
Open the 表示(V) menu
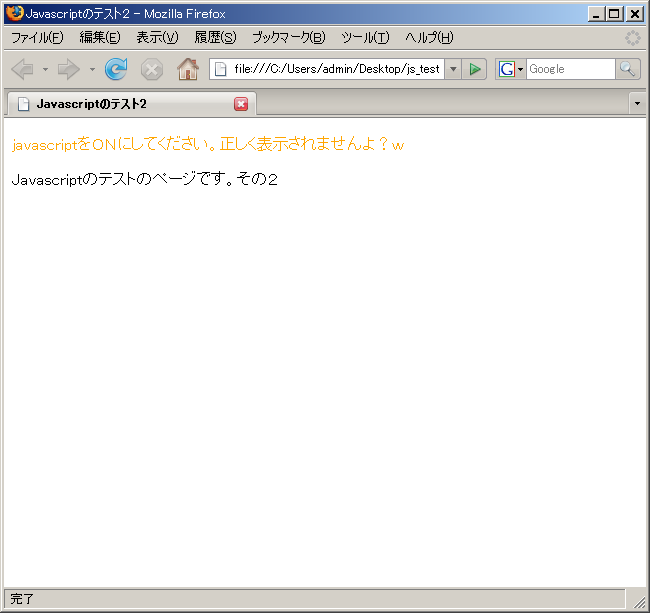click(x=157, y=38)
